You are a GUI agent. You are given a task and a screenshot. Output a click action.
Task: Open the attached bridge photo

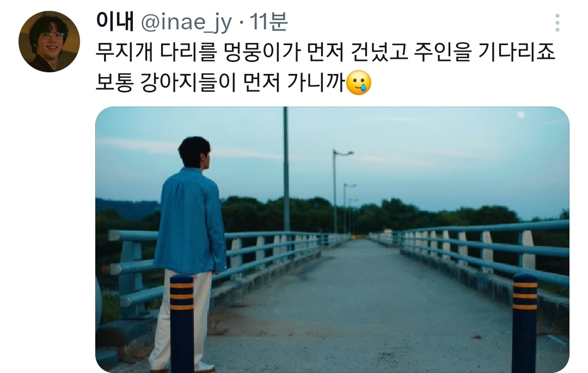point(332,240)
